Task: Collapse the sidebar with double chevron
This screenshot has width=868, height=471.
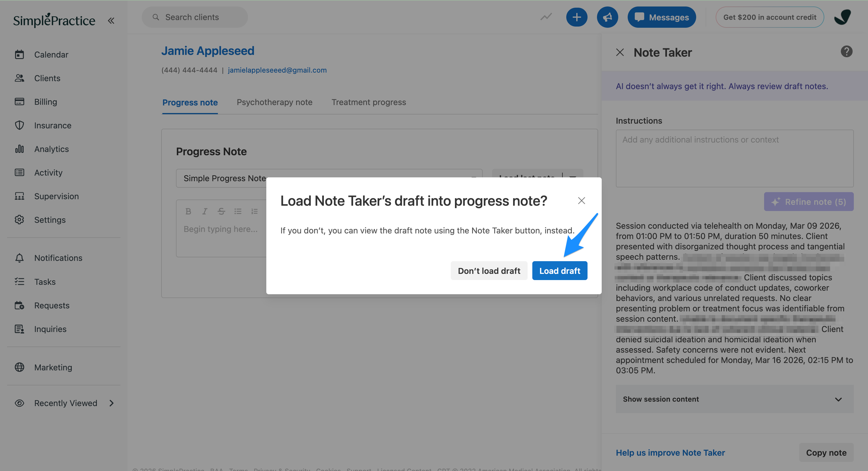Action: tap(111, 21)
